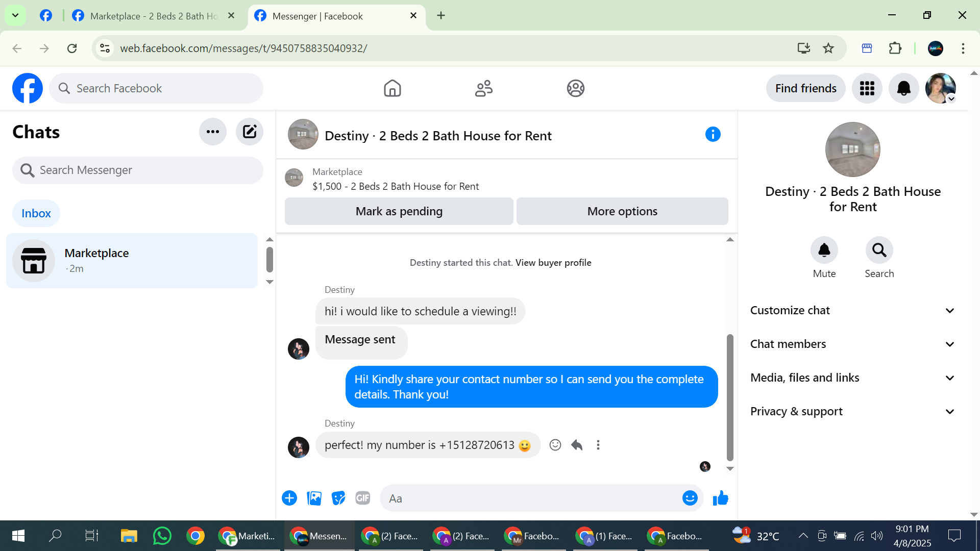Open conversation information icon

pos(713,135)
